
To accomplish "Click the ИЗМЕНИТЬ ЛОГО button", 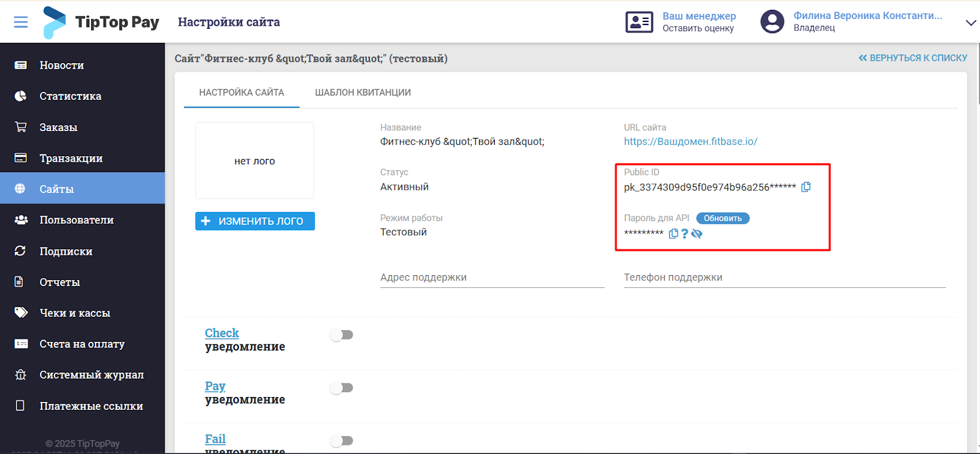I will click(x=255, y=221).
